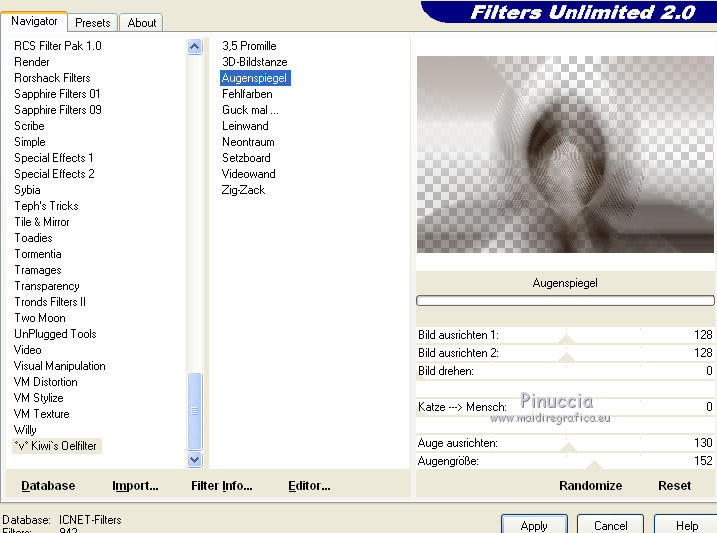Choose the 3,5 Promille filter
Image resolution: width=717 pixels, height=533 pixels.
click(x=249, y=46)
